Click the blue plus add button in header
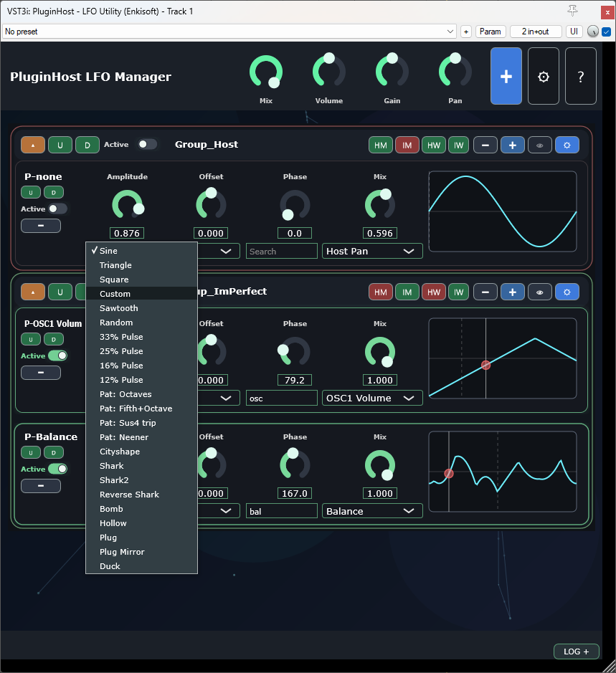This screenshot has width=616, height=673. pos(506,77)
